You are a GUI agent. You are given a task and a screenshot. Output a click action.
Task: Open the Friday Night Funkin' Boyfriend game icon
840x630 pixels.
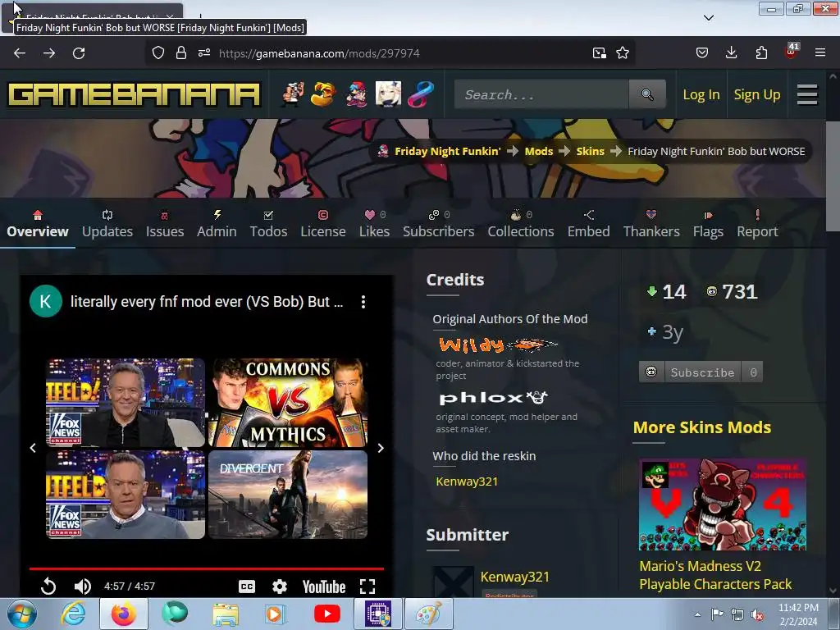(356, 95)
